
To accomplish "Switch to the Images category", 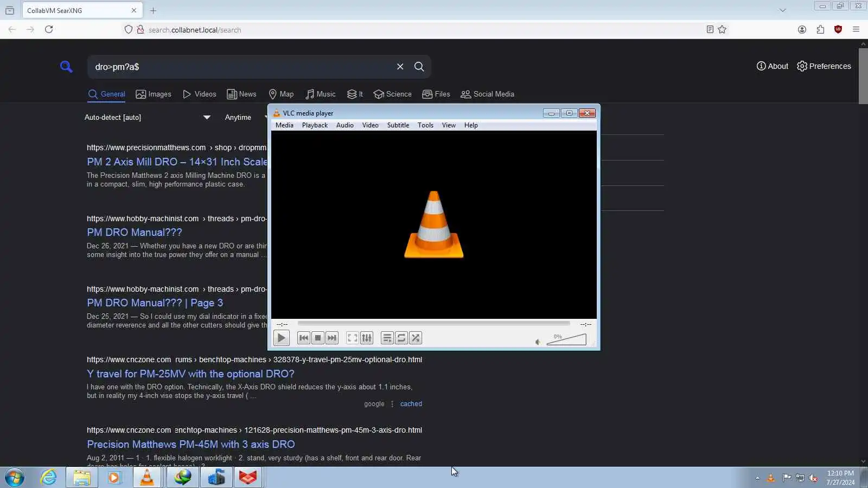I will pyautogui.click(x=154, y=94).
